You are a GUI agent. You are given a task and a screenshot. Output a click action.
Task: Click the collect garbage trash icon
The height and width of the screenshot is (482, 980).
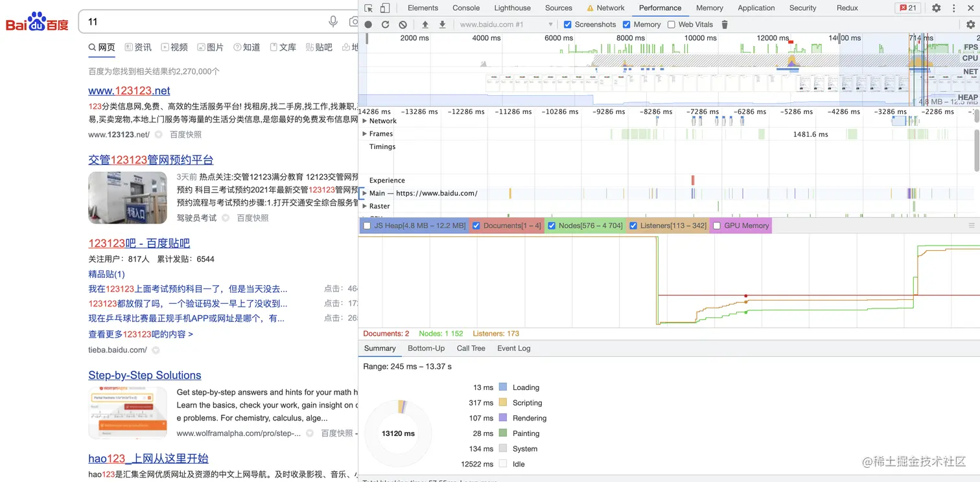point(725,25)
